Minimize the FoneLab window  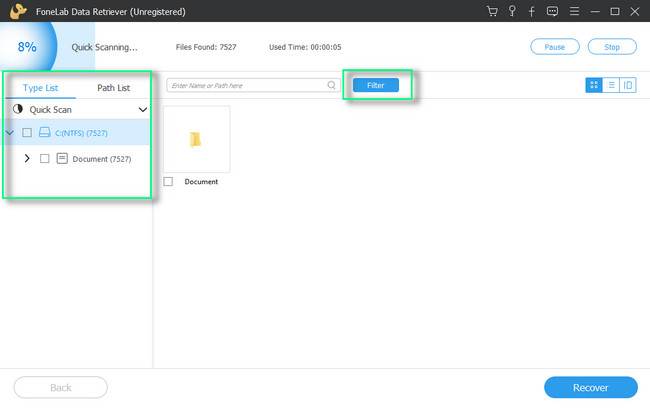pyautogui.click(x=595, y=12)
